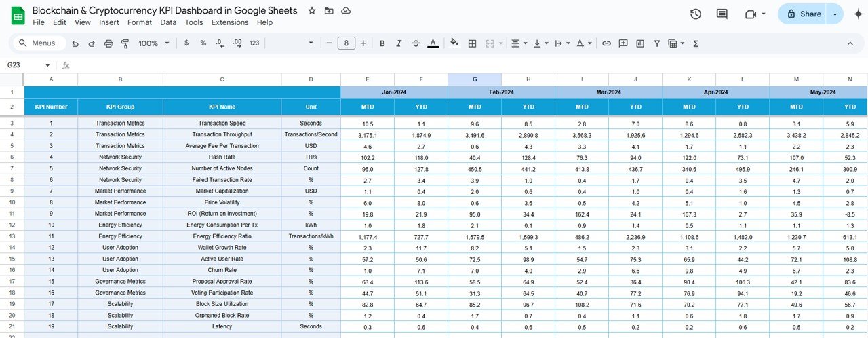
Task: Insert a chart
Action: click(640, 43)
